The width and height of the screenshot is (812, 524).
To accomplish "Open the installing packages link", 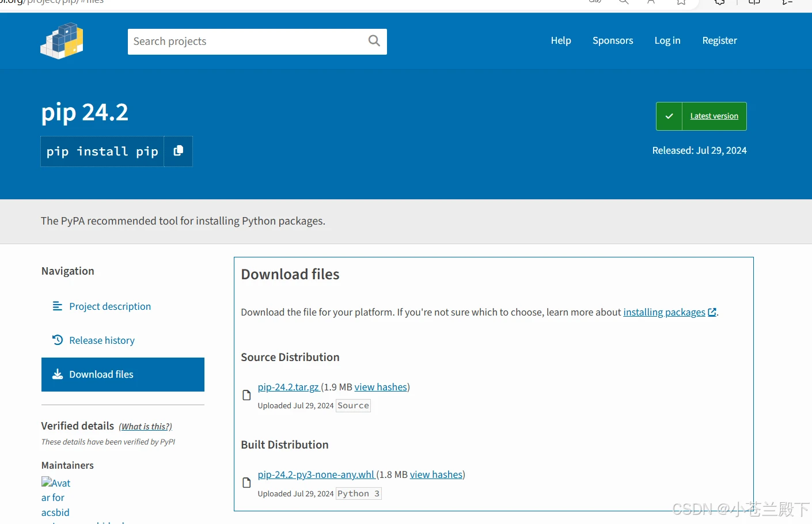I will pyautogui.click(x=664, y=312).
